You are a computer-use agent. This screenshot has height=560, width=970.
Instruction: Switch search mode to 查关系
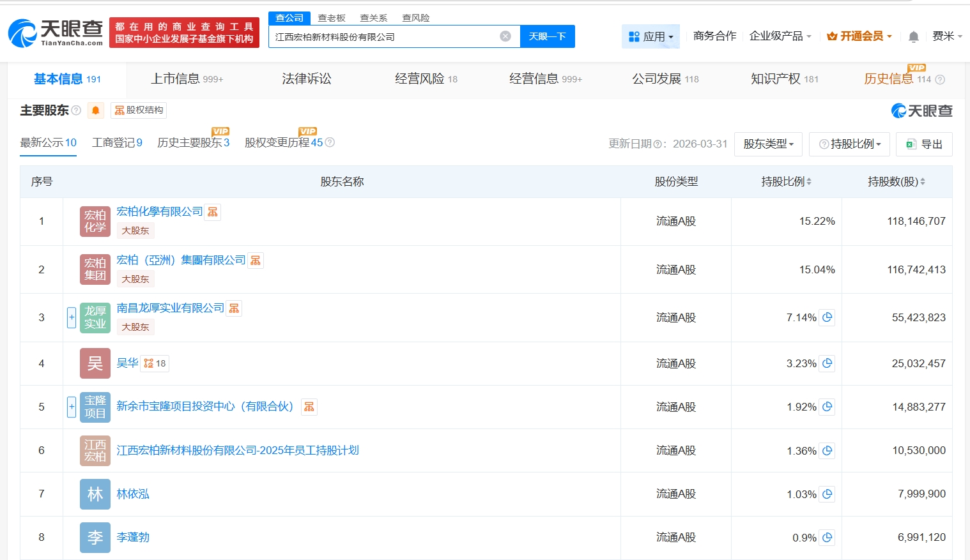[374, 18]
